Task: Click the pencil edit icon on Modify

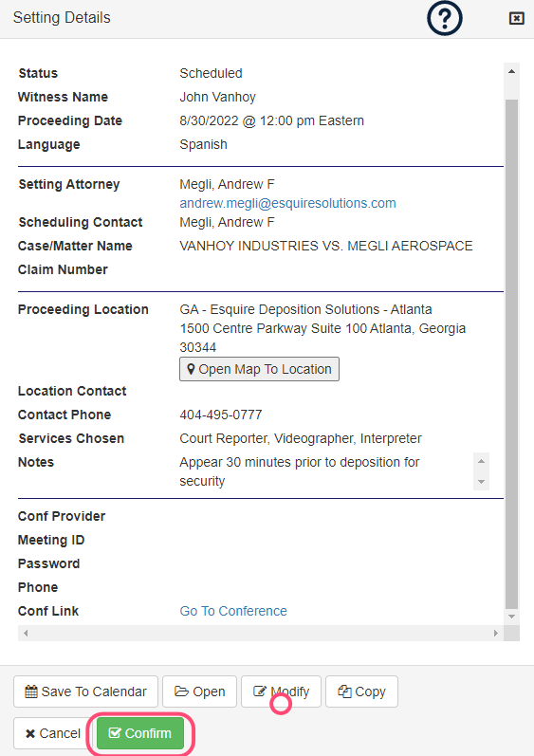Action: click(259, 691)
